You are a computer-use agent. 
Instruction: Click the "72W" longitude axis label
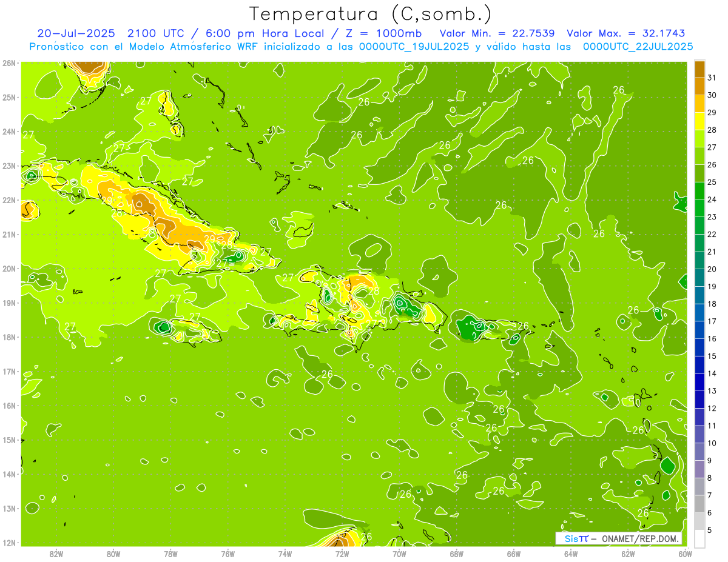click(342, 554)
